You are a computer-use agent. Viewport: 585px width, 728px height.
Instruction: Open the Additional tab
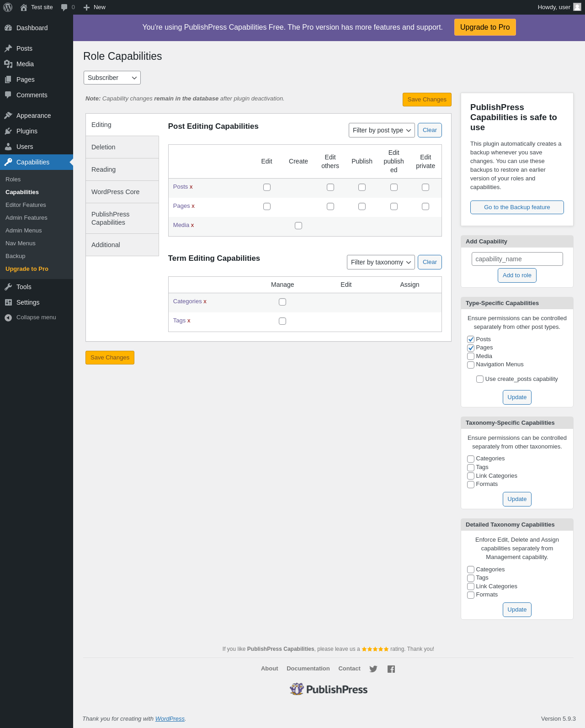[x=122, y=245]
